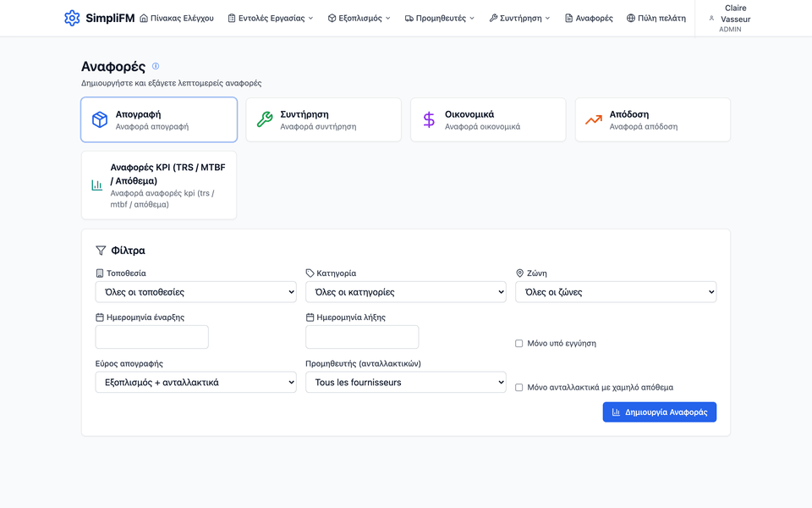Click the orange trending arrow icon on Απόδοση card
The image size is (812, 508).
point(594,119)
